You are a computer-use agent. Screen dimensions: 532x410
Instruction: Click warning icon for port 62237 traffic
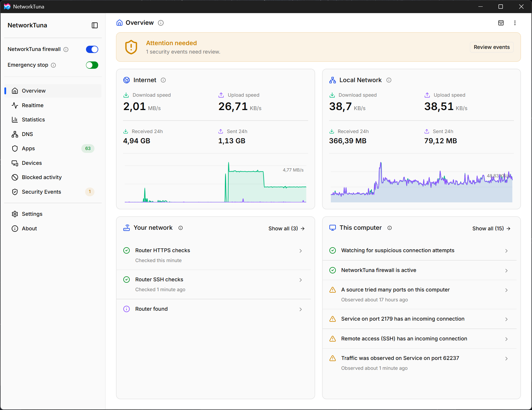click(333, 358)
